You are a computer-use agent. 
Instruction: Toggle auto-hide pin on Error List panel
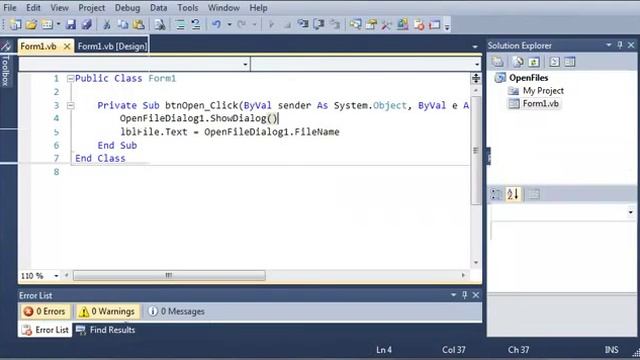(x=464, y=295)
